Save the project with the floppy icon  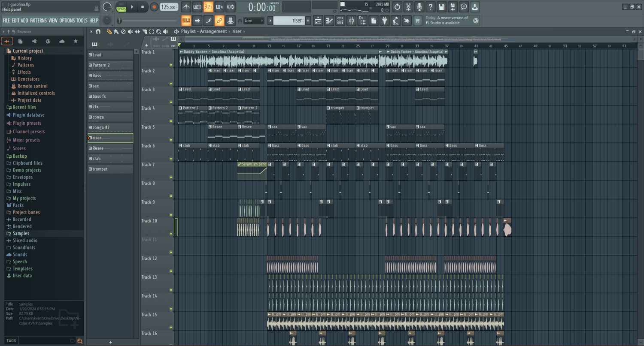(441, 7)
